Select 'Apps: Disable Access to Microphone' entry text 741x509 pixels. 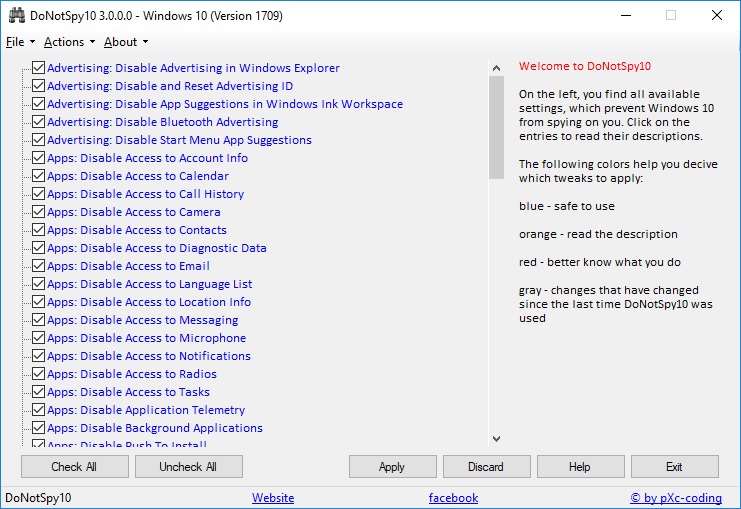(x=146, y=338)
